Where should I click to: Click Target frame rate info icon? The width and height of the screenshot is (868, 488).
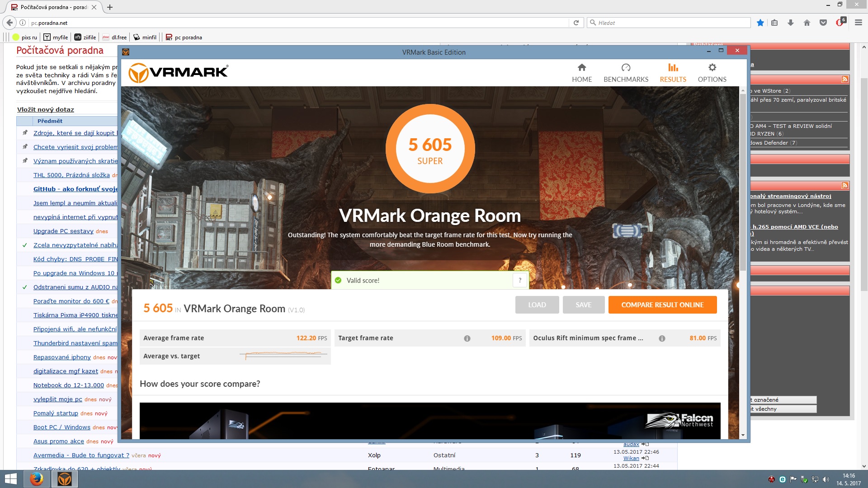click(x=467, y=338)
